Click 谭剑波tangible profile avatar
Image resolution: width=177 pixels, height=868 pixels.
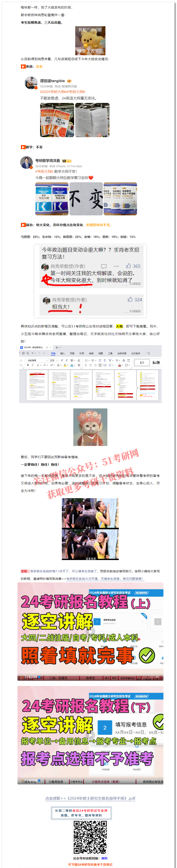point(31,83)
